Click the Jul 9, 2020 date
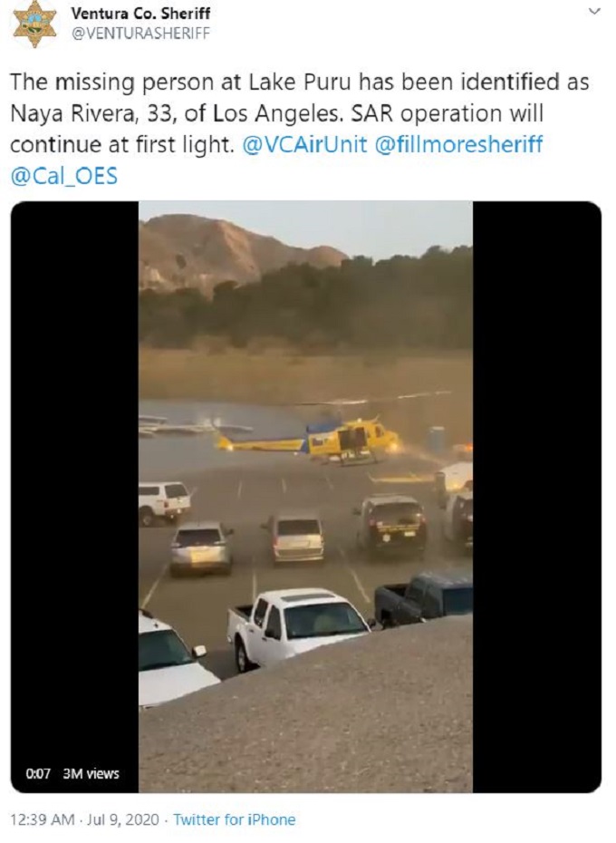 [x=122, y=819]
